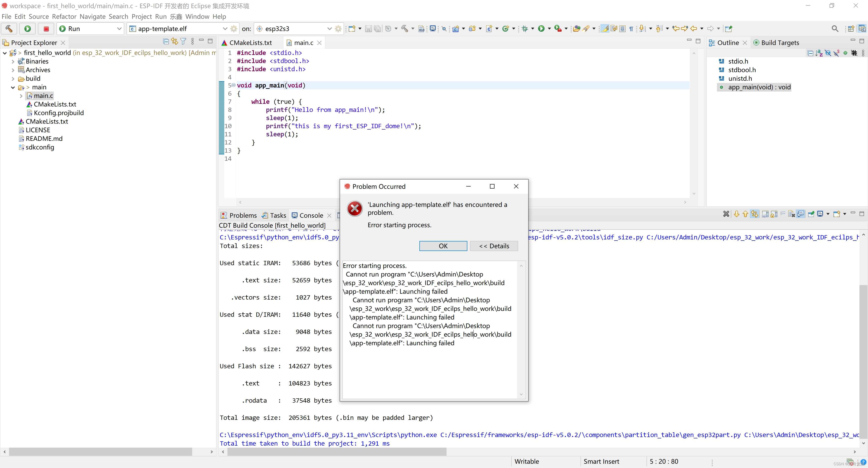868x468 pixels.
Task: Switch to the CMakeLists.txt editor tab
Action: [250, 43]
